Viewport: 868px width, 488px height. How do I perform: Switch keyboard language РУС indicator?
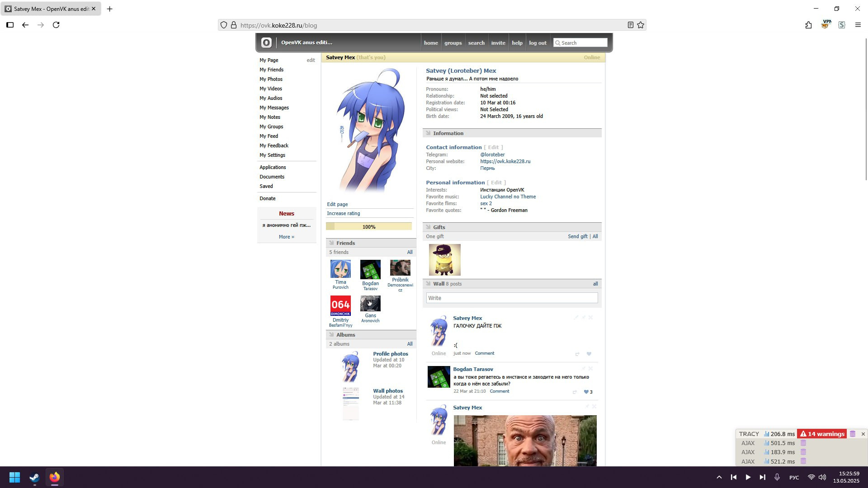point(794,477)
